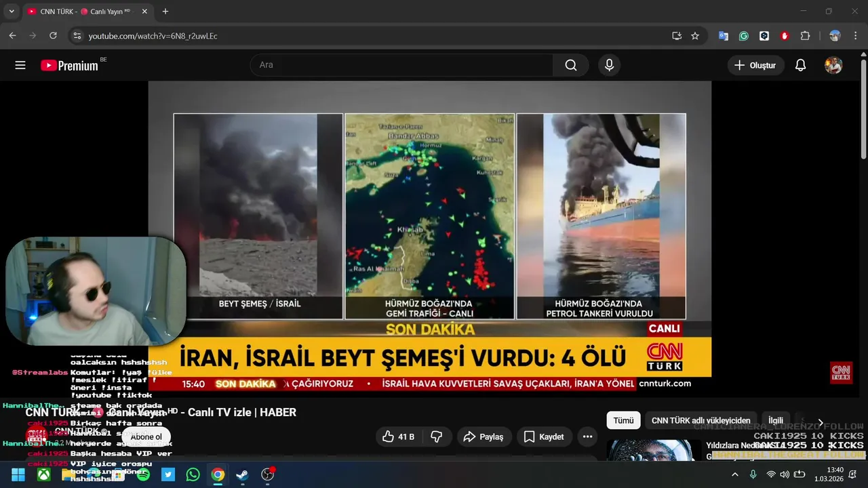Open Twitter app from taskbar

point(168,474)
